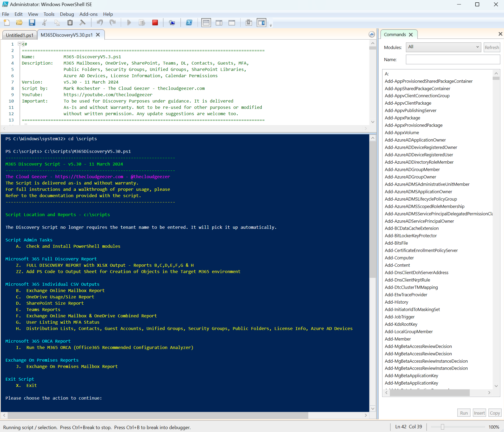Run the current script
Viewport: 504px width, 432px height.
coord(129,23)
